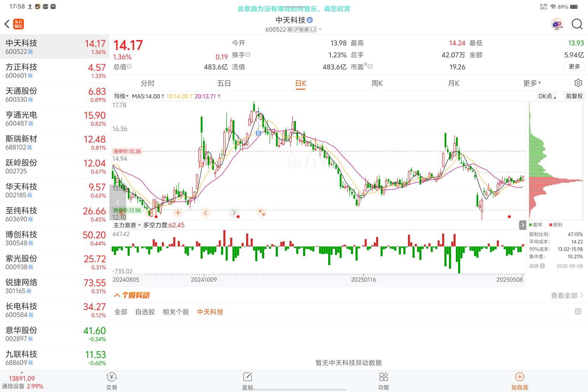
Task: Switch to 月K chart tab
Action: tap(454, 83)
